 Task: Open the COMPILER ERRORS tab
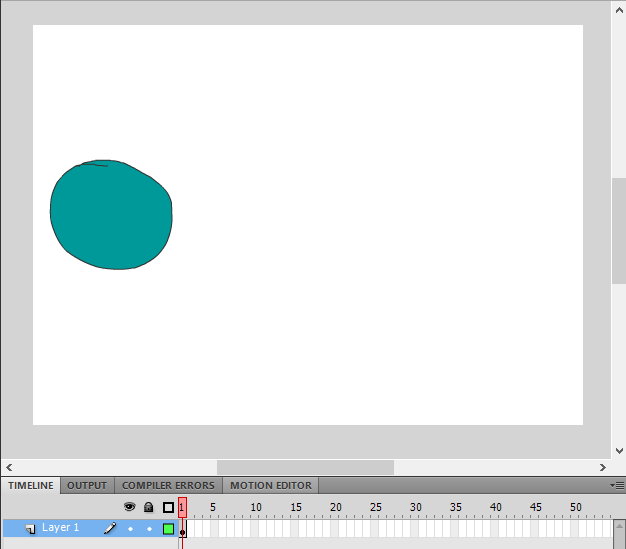[168, 486]
